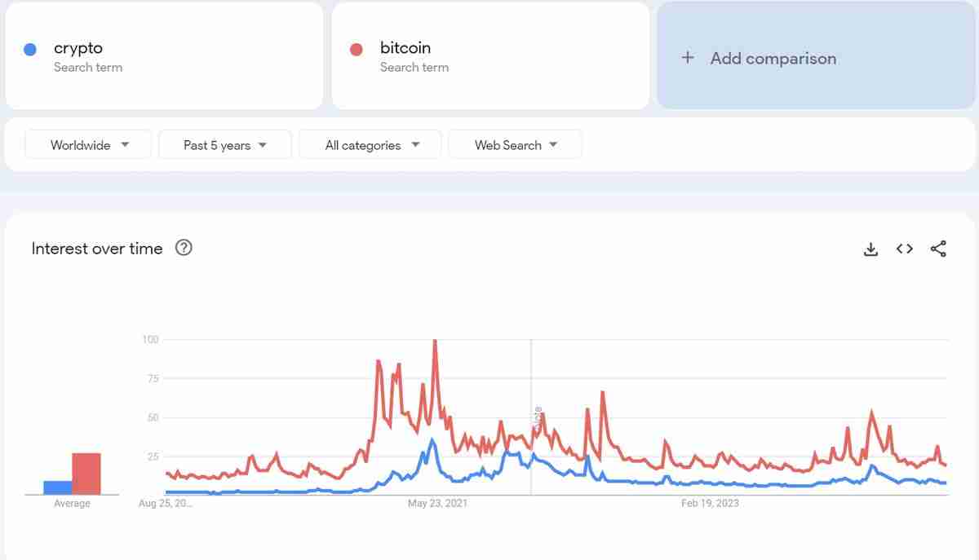Open the help icon beside Interest over time
Image resolution: width=979 pixels, height=560 pixels.
coord(184,248)
